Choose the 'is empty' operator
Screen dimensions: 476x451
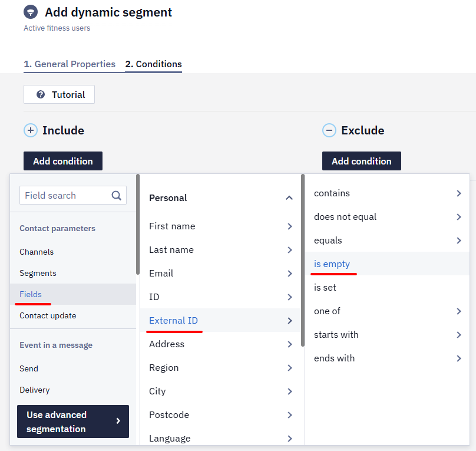click(x=388, y=264)
